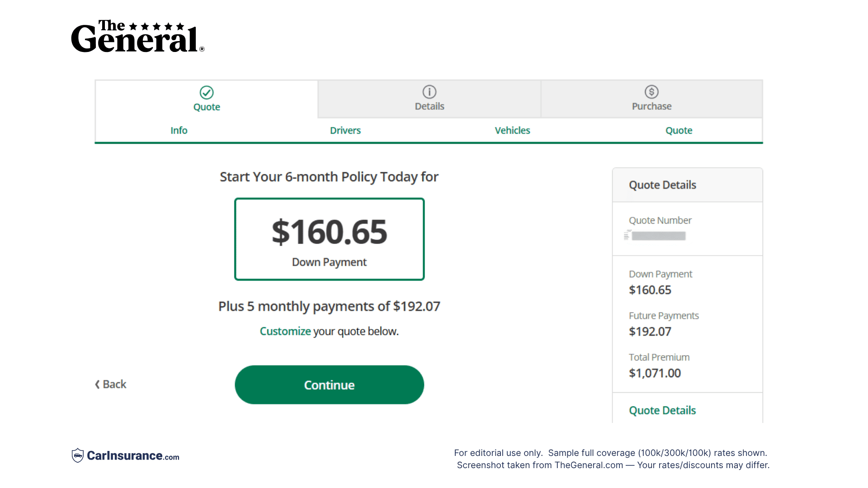Click the Customize link
This screenshot has width=868, height=488.
pyautogui.click(x=285, y=331)
